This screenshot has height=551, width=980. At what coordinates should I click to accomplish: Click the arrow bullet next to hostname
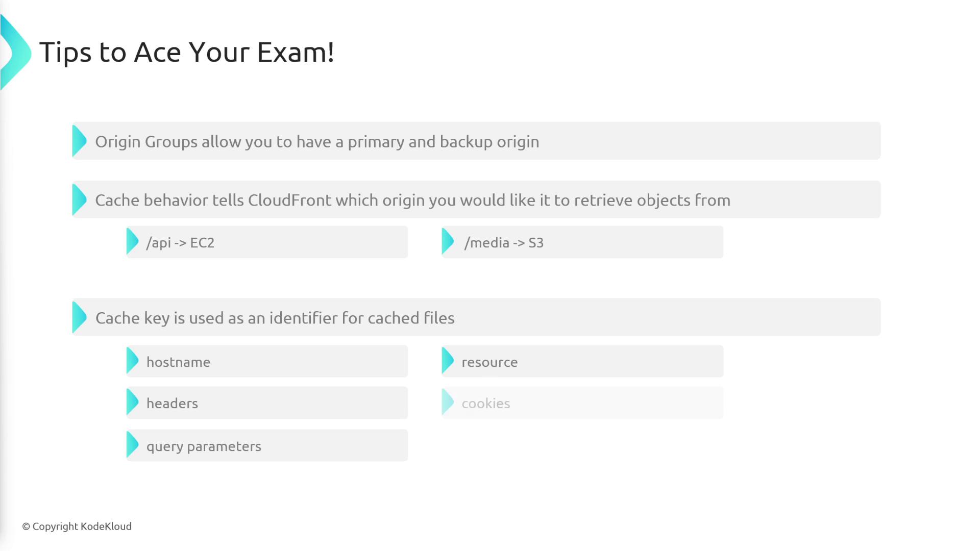coord(132,361)
